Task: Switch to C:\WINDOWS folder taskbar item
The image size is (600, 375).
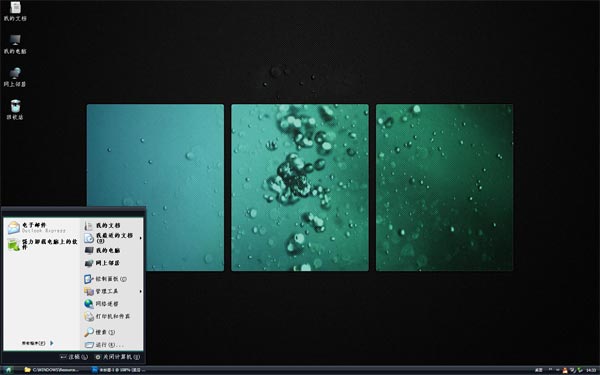Action: click(x=52, y=370)
